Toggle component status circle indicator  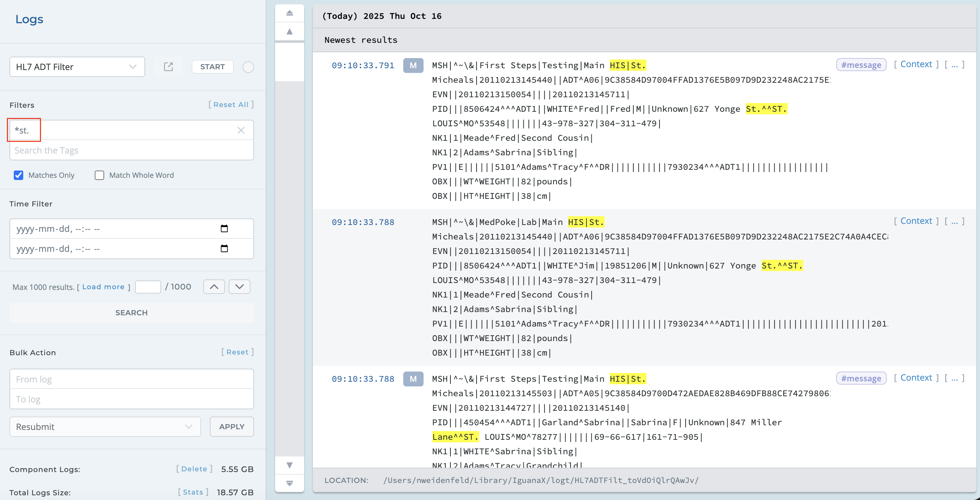coord(248,67)
